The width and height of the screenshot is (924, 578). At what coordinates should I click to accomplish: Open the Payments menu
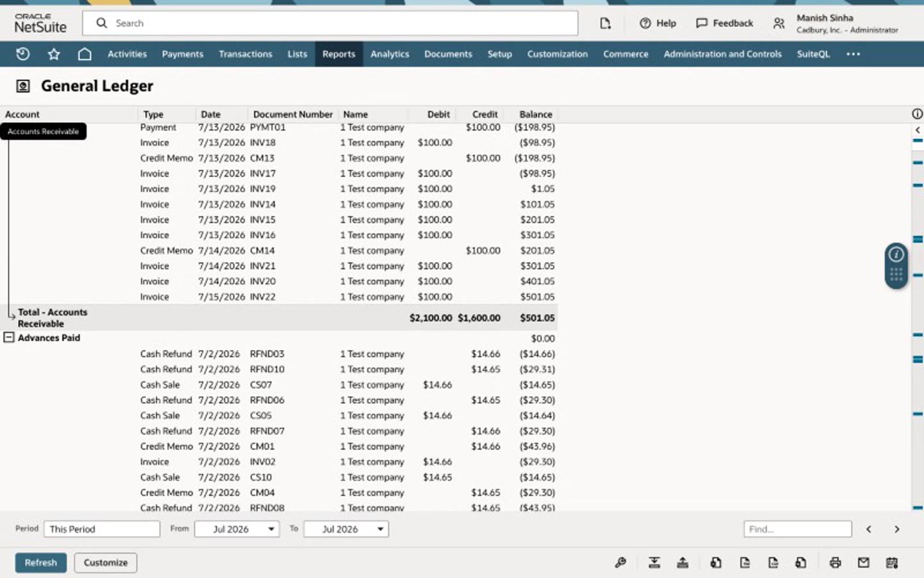[182, 54]
